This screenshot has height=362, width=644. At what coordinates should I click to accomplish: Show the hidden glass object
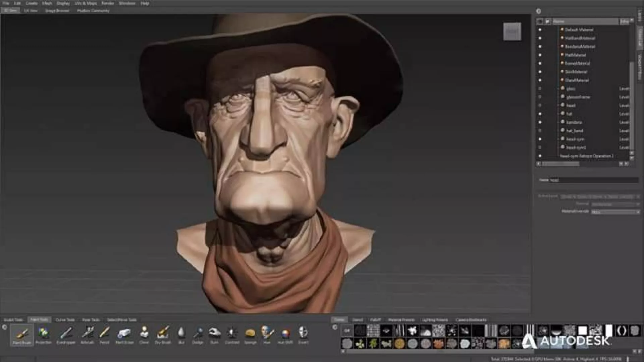click(x=540, y=89)
